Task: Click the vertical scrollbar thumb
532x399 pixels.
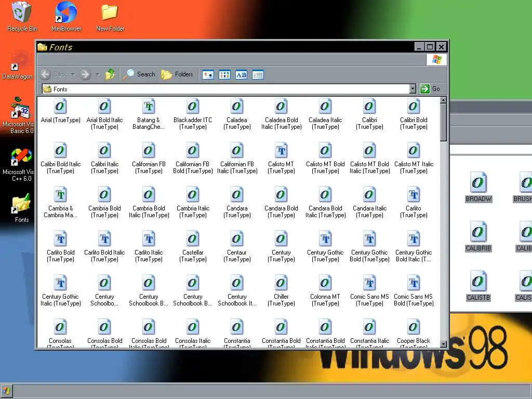Action: 443,122
